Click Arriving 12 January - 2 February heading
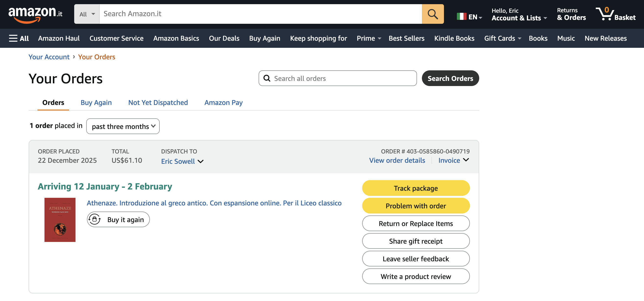 pos(105,187)
